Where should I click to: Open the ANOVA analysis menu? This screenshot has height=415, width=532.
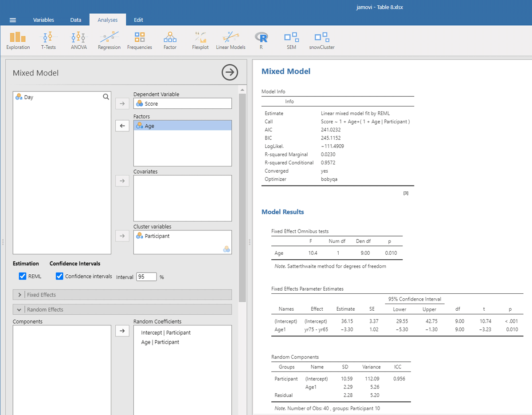(x=79, y=40)
